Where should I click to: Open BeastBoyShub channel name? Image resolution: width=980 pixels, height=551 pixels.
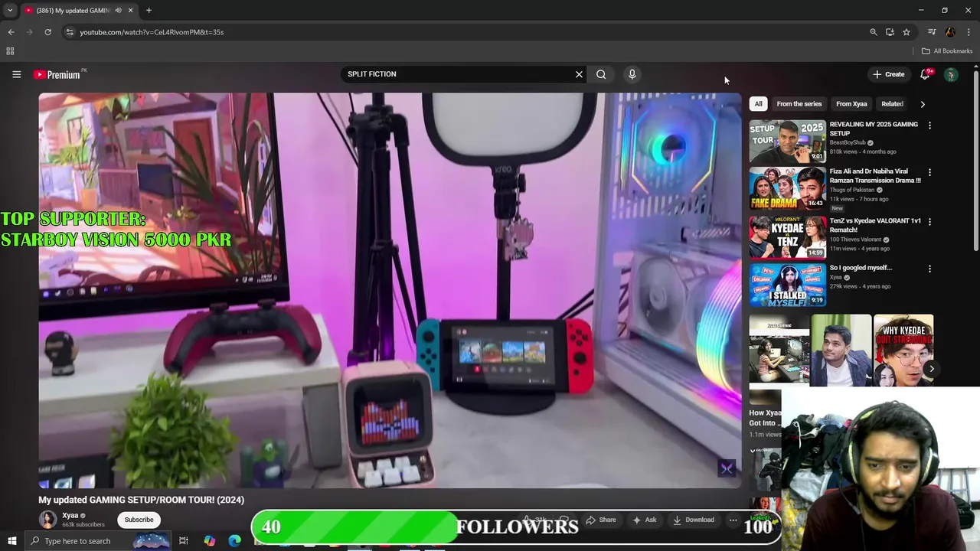848,142
